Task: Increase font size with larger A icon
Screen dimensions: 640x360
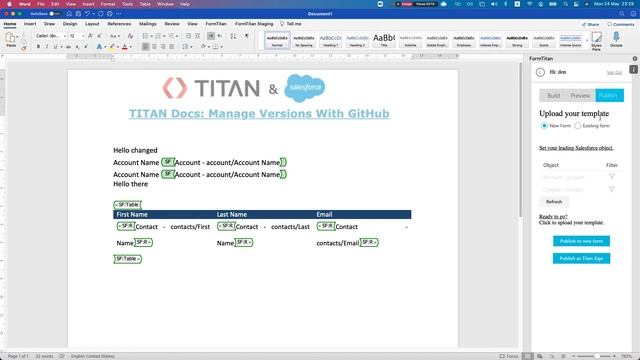Action: click(x=90, y=36)
